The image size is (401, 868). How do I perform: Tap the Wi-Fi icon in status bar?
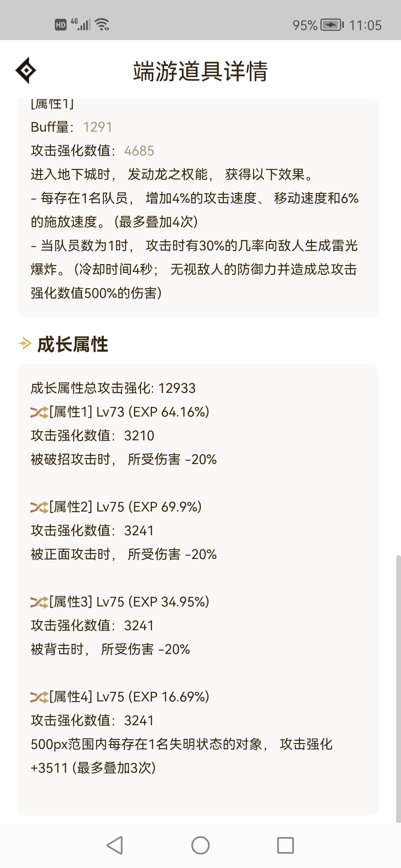pos(102,24)
